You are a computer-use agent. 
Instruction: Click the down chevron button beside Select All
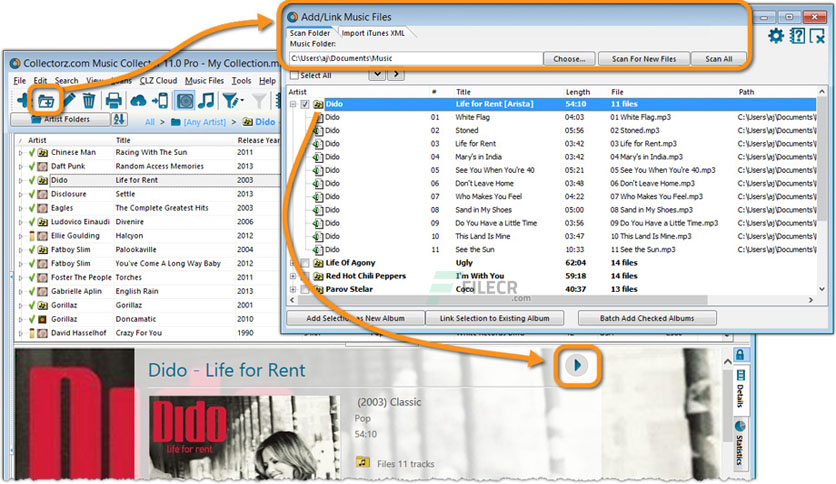coord(377,74)
